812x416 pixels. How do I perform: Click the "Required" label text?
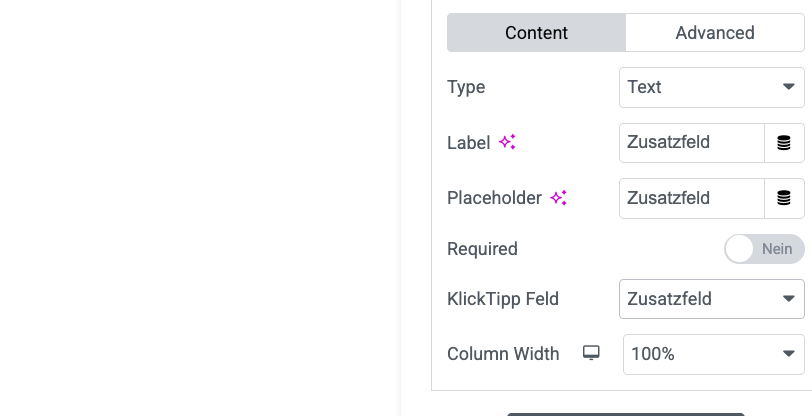[482, 249]
